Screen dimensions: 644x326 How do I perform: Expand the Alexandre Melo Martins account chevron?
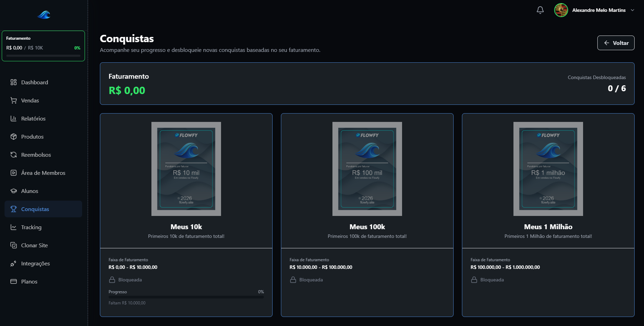click(x=633, y=10)
